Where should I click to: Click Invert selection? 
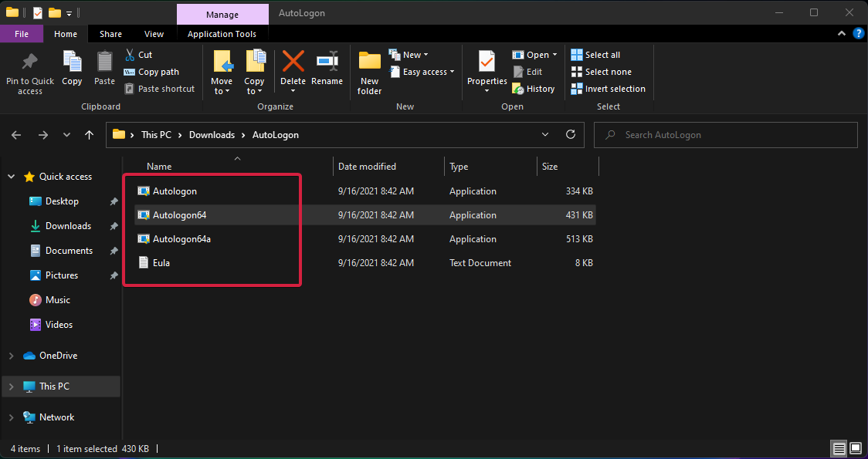pos(609,89)
